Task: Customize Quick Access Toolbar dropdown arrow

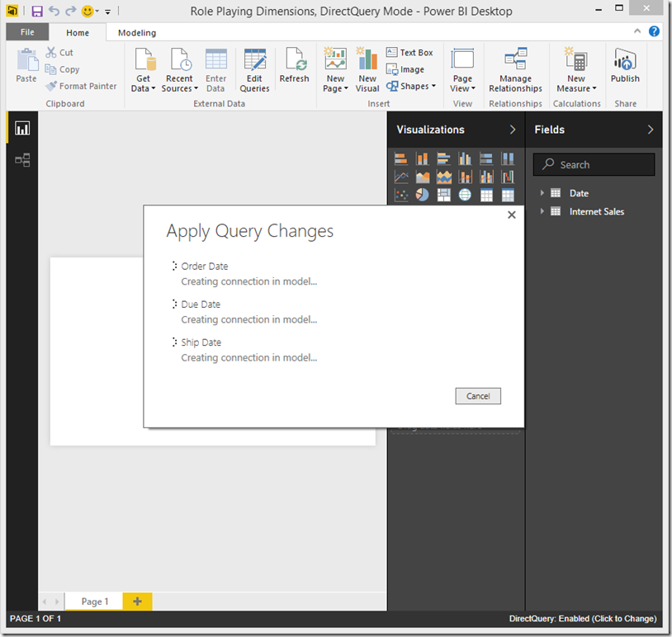Action: click(108, 12)
